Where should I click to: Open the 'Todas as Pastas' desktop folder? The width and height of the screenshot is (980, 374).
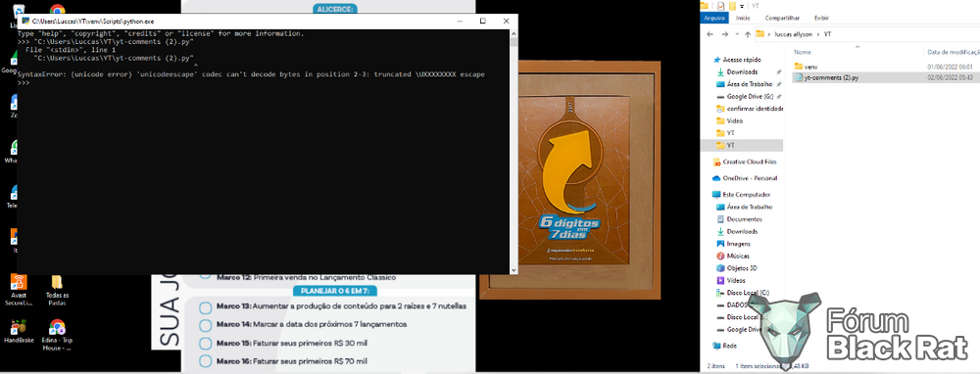57,291
